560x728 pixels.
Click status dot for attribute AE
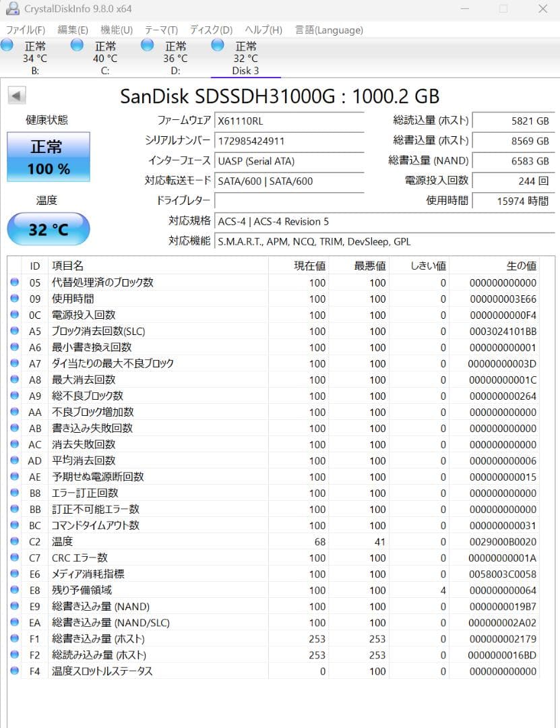coord(14,477)
